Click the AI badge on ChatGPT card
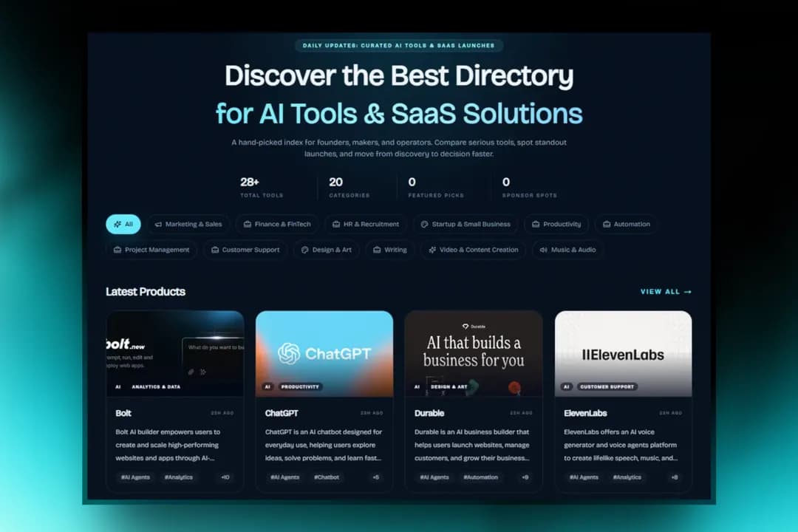 [267, 387]
